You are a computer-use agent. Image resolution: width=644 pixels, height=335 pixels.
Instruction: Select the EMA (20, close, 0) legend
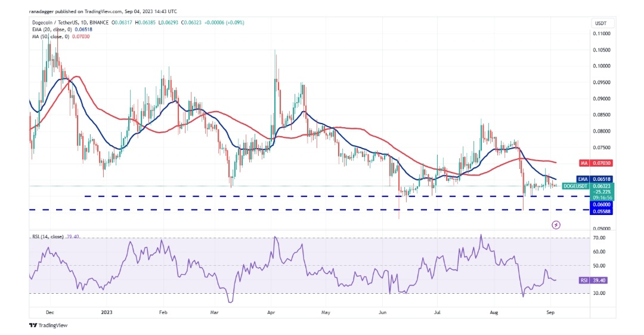click(54, 27)
